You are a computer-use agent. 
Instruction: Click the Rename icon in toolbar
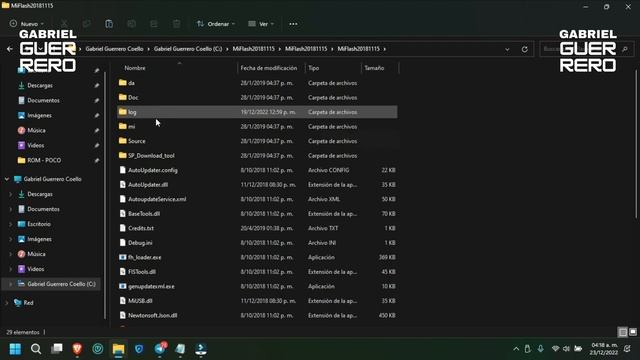pos(131,24)
